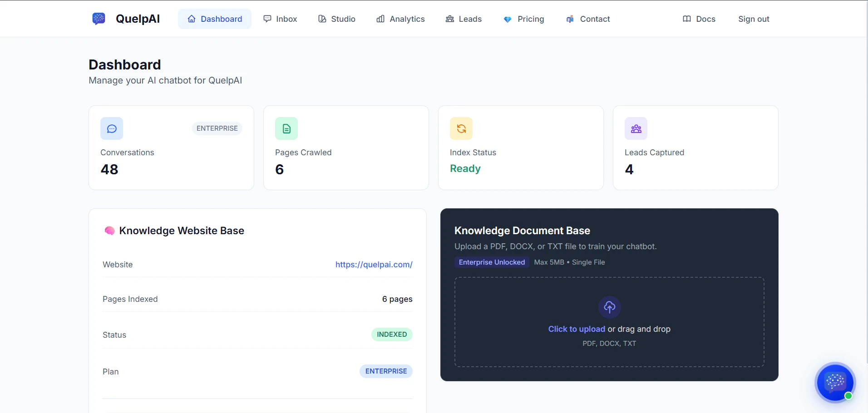Click the Pages Crawled value 6

[280, 169]
